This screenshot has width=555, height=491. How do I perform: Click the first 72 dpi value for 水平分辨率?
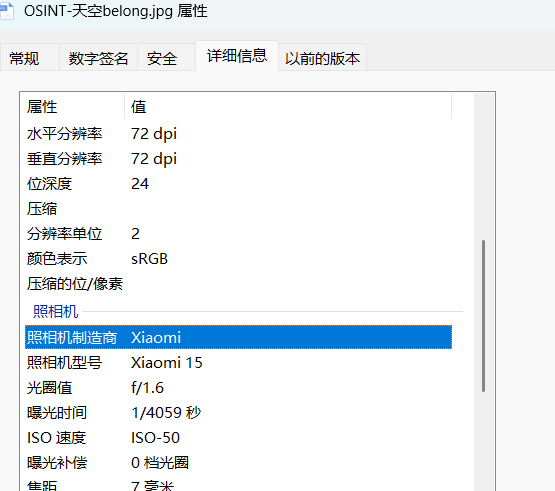154,134
